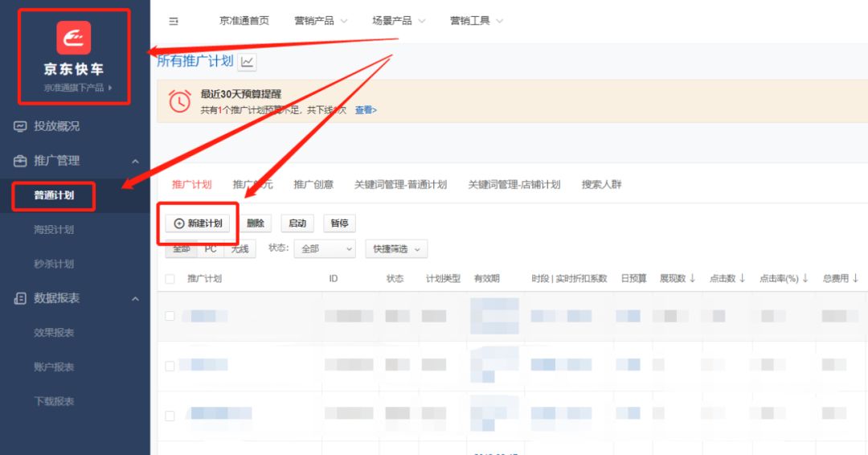Switch to 关键词管理-店铺计划 tab

pos(514,184)
